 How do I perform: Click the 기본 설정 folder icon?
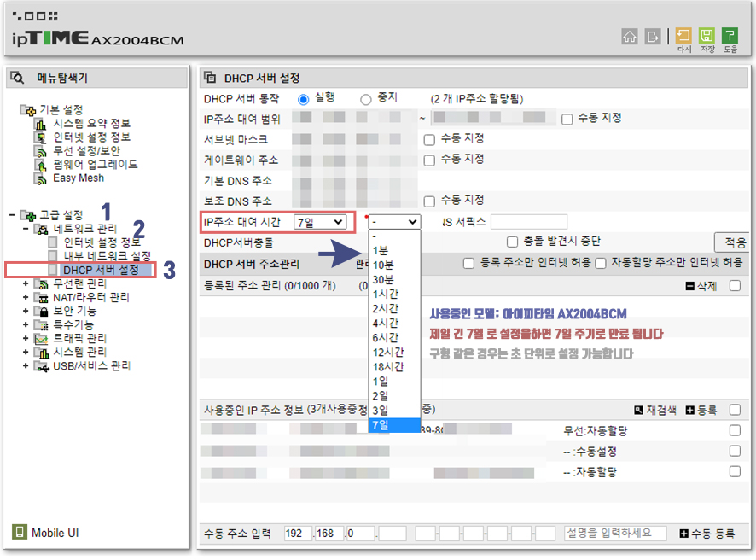[28, 110]
